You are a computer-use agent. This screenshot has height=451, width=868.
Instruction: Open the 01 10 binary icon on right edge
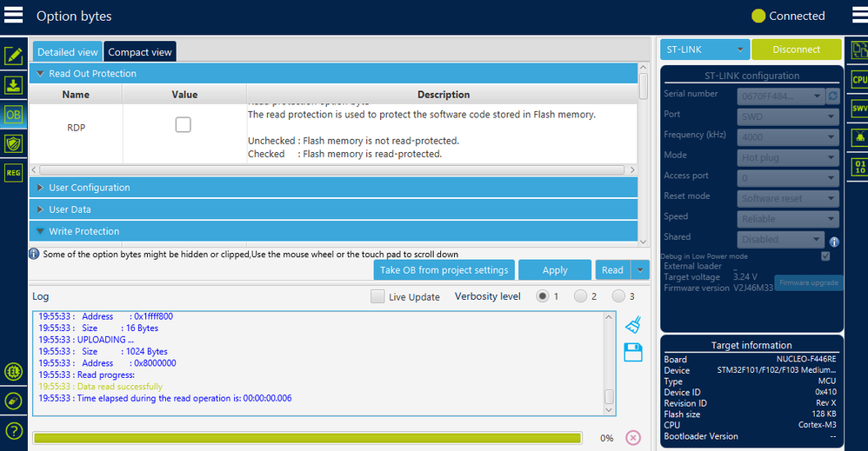click(x=859, y=167)
